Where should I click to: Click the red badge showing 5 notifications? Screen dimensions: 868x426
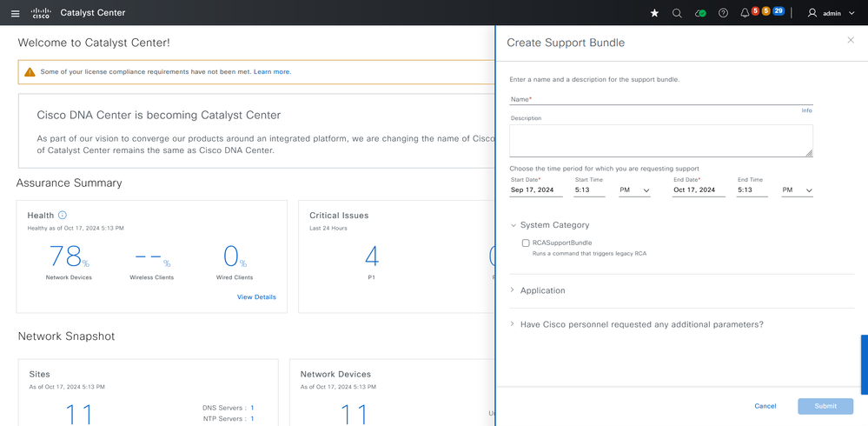(x=755, y=11)
